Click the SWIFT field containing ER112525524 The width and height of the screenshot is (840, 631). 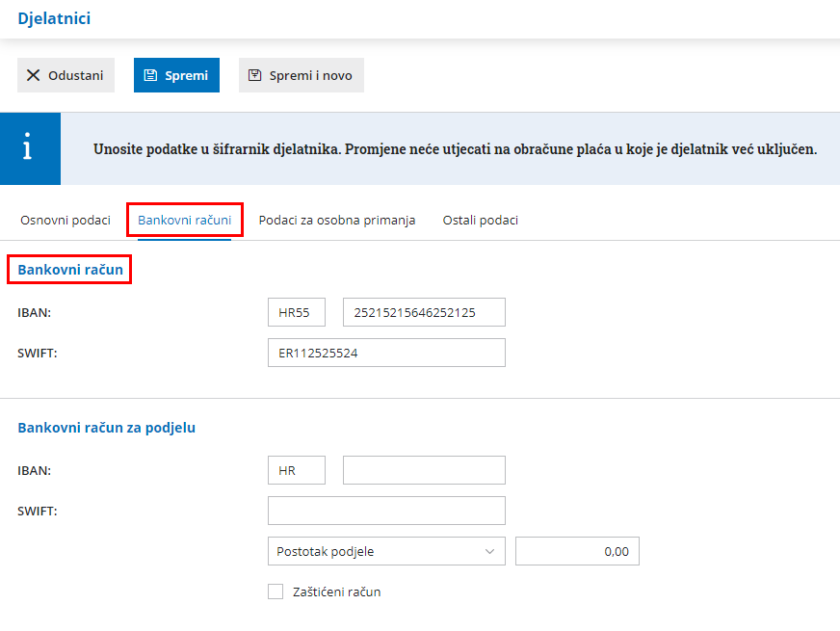coord(385,352)
